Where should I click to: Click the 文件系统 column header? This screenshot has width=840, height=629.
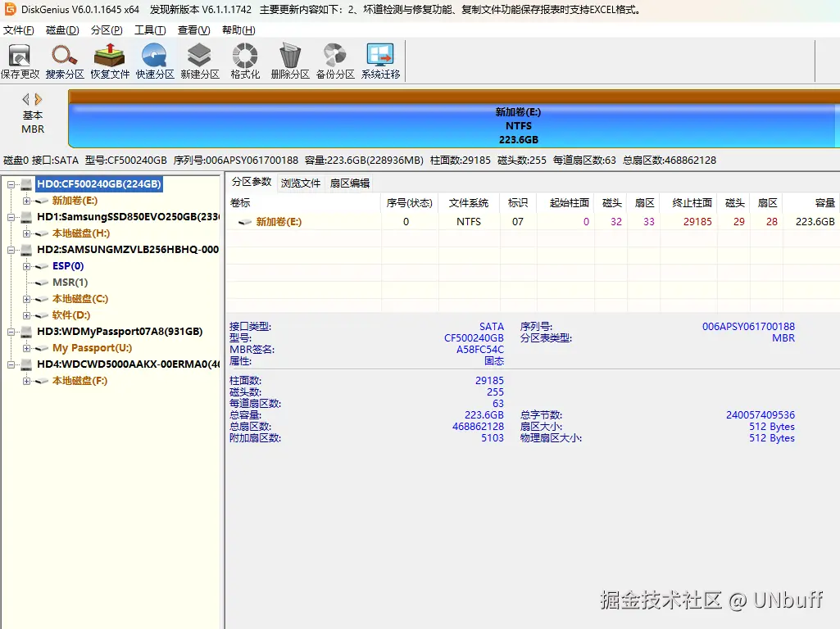point(469,203)
